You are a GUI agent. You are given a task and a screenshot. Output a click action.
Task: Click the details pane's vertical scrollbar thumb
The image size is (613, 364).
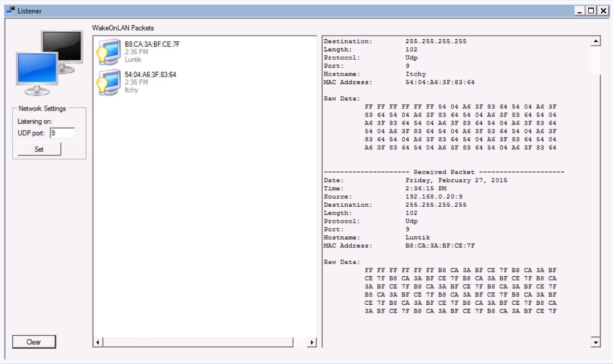595,205
